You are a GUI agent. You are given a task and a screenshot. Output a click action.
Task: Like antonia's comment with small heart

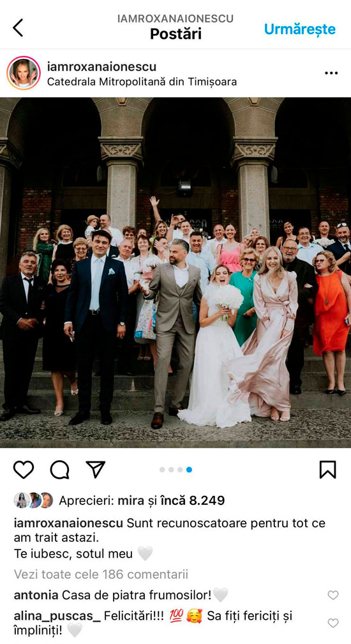coord(333,595)
